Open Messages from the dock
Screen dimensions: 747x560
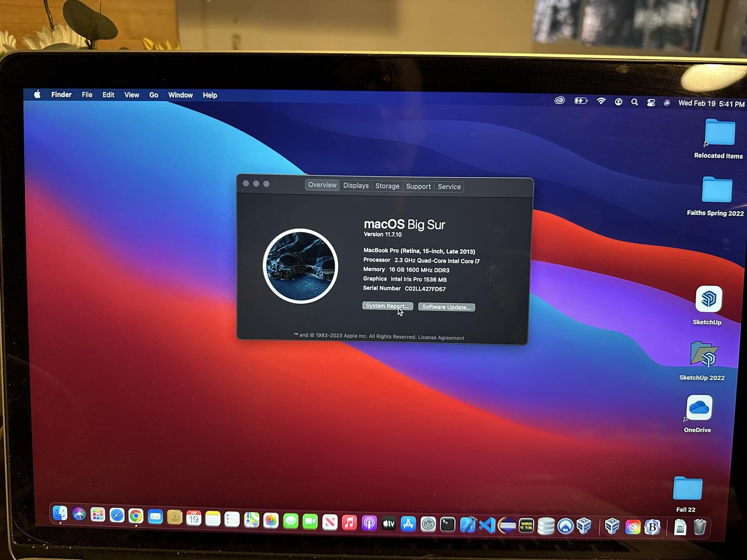290,521
